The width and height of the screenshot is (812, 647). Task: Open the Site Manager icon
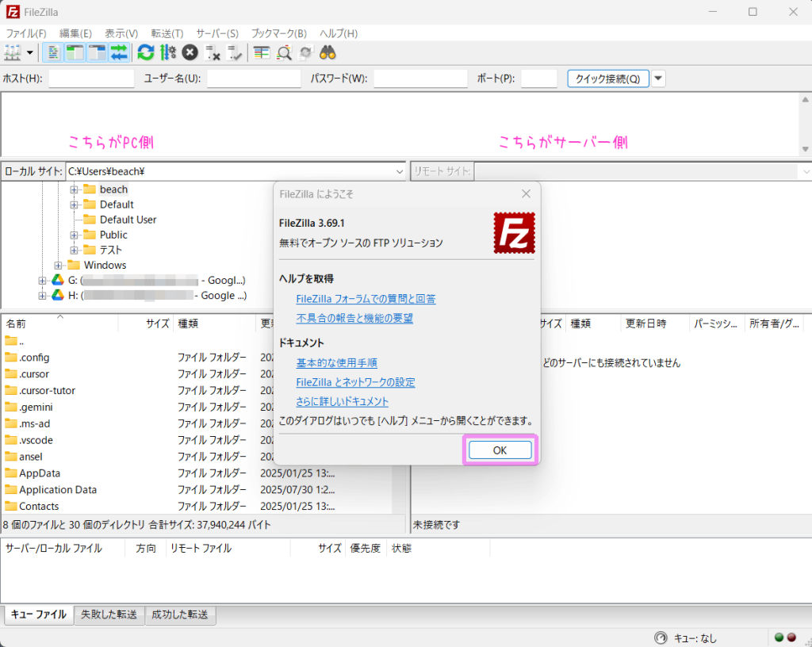coord(13,53)
